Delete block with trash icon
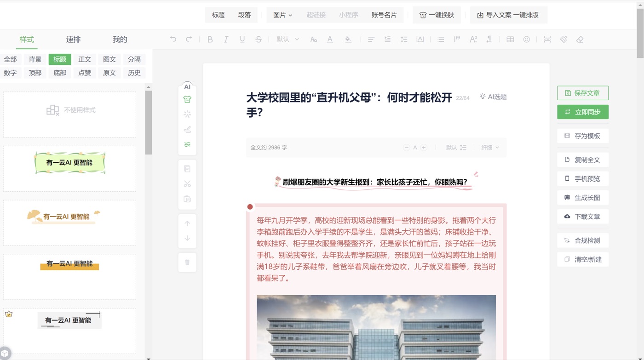The width and height of the screenshot is (644, 360). [187, 263]
